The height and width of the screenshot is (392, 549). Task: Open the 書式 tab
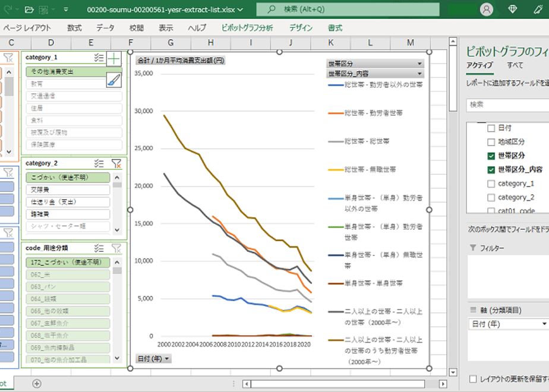(x=335, y=28)
